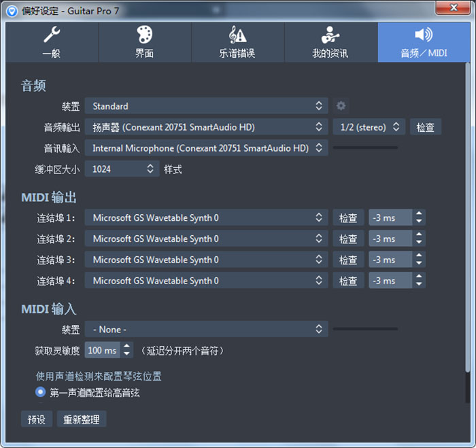The height and width of the screenshot is (448, 476).
Task: Click the vertical scrollbar of settings panel
Action: coord(468,217)
